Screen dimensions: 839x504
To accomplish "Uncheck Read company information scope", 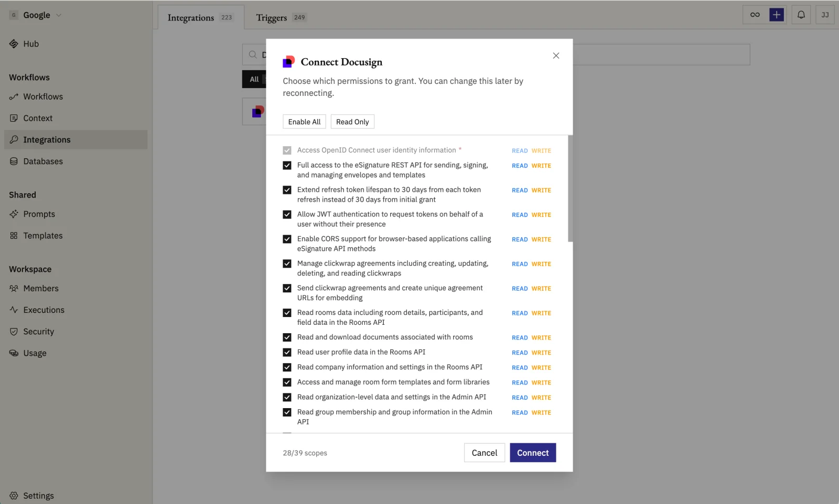I will point(287,368).
